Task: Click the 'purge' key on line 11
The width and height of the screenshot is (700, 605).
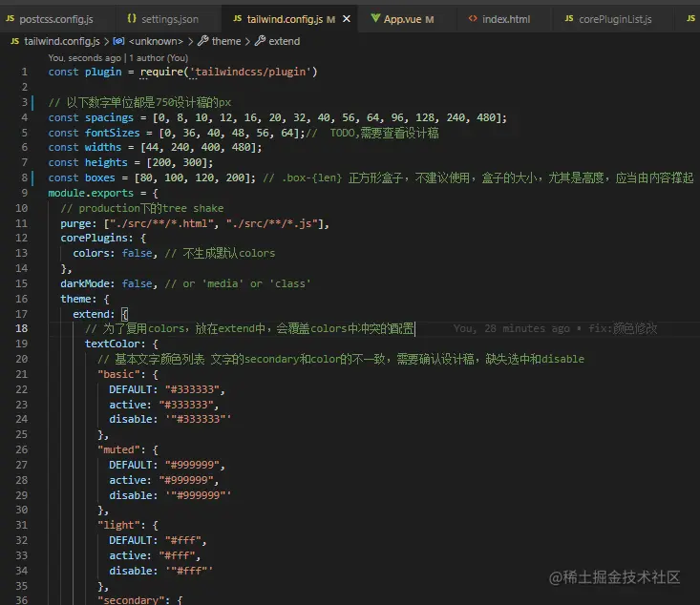Action: coord(75,223)
